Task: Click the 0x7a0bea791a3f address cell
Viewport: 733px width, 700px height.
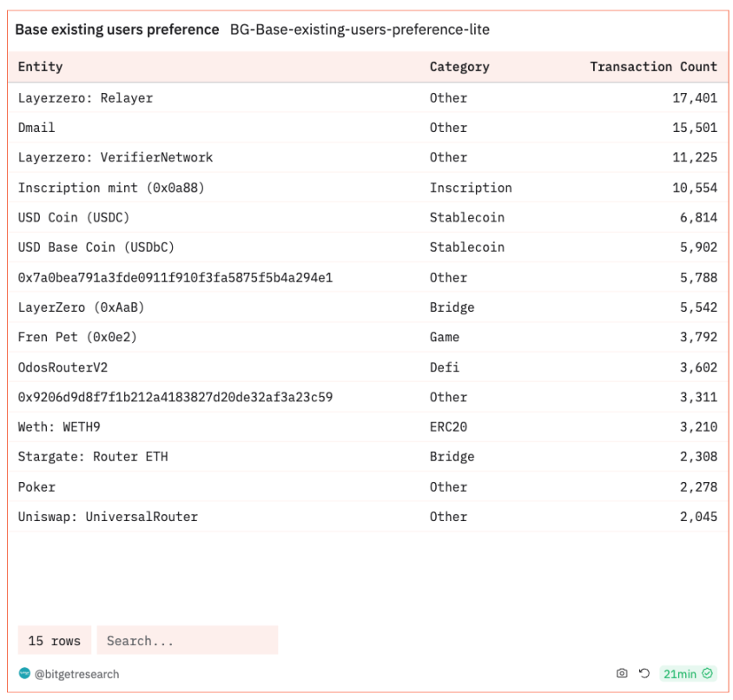Action: [x=175, y=278]
